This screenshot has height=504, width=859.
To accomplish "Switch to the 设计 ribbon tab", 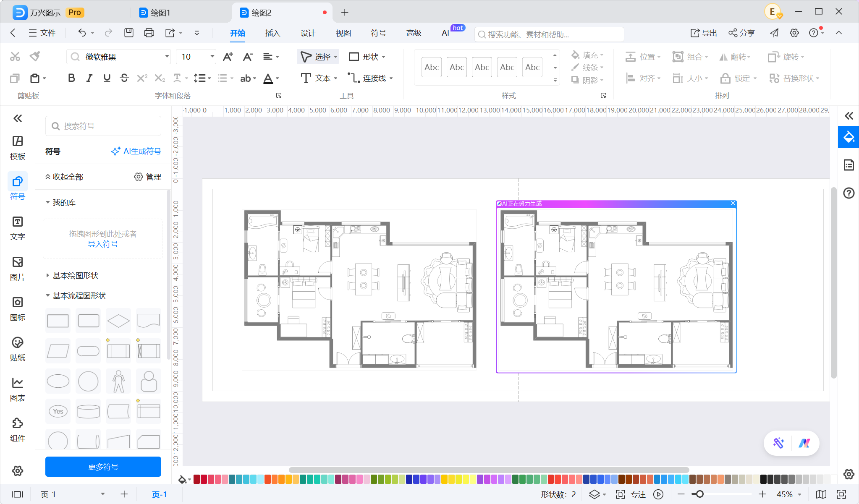I will (x=308, y=33).
